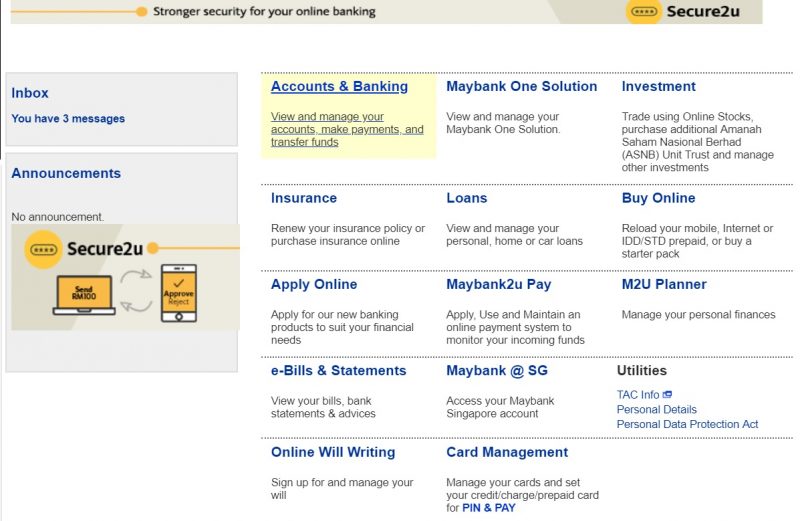
Task: Open the Announcements heading
Action: (x=66, y=173)
